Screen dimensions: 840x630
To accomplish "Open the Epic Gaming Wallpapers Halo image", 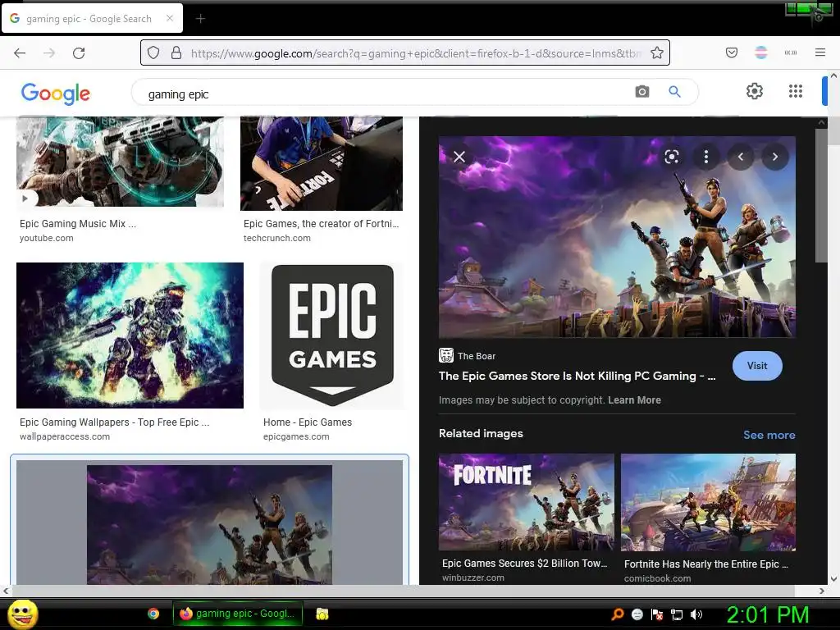I will (130, 336).
